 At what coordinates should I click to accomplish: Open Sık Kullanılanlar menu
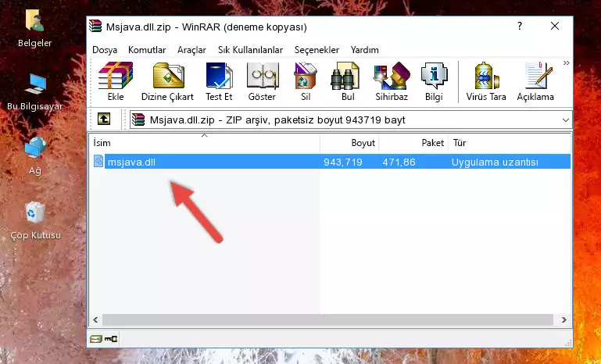coord(250,50)
